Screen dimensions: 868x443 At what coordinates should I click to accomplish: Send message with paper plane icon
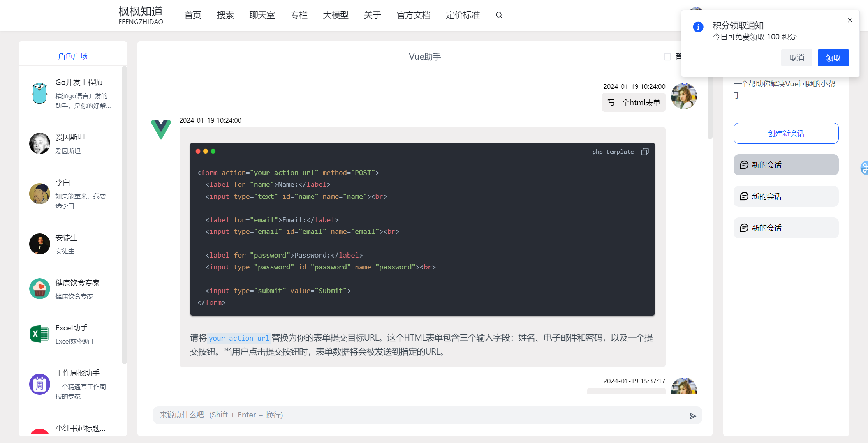pos(693,416)
